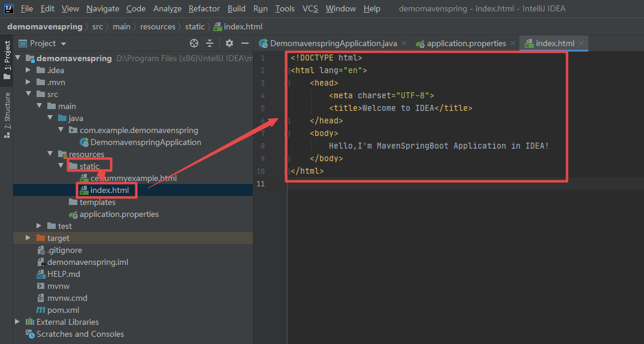Click the title text line in editor
The image size is (644, 344).
[x=401, y=108]
